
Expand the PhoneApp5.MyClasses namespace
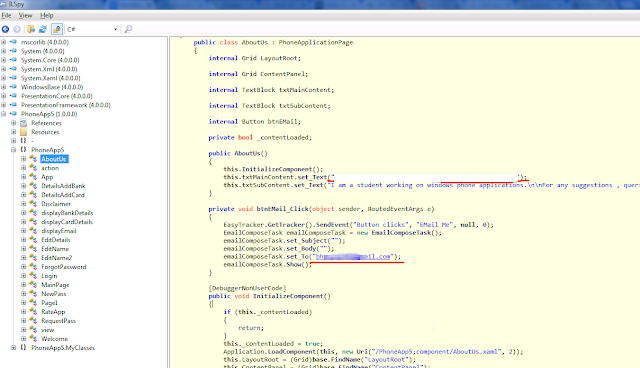[x=13, y=348]
